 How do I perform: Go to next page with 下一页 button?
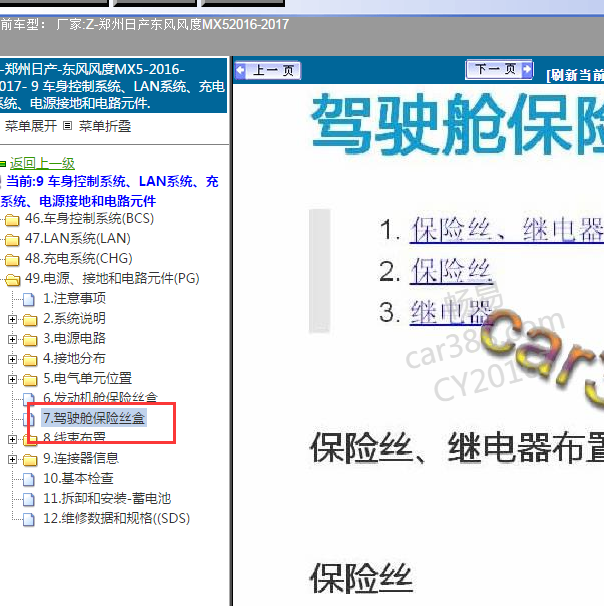[499, 69]
